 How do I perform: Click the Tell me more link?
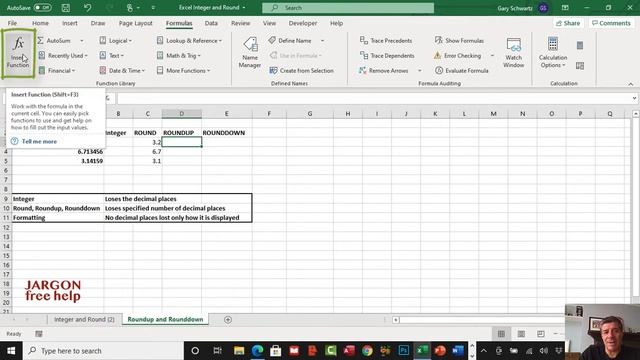(x=39, y=141)
